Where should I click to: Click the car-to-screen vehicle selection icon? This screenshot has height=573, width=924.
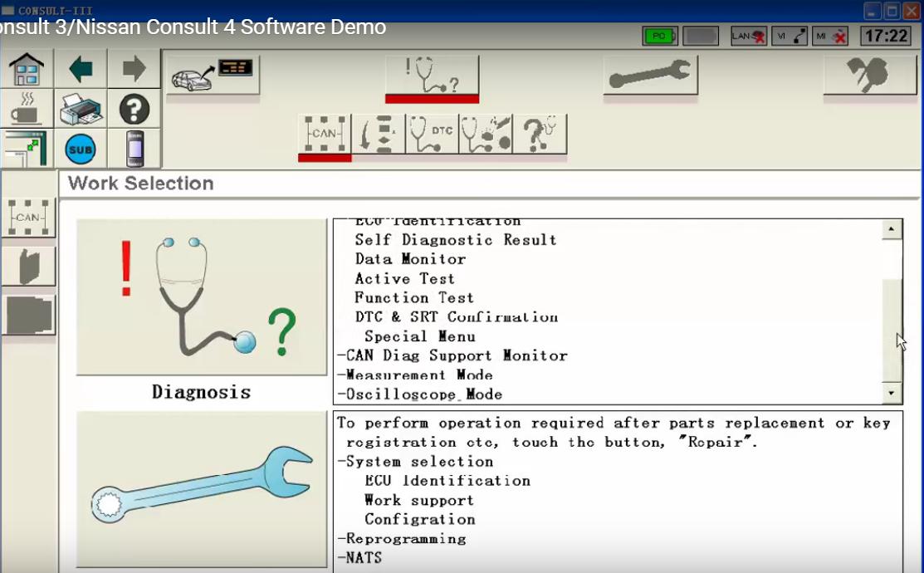pyautogui.click(x=213, y=76)
